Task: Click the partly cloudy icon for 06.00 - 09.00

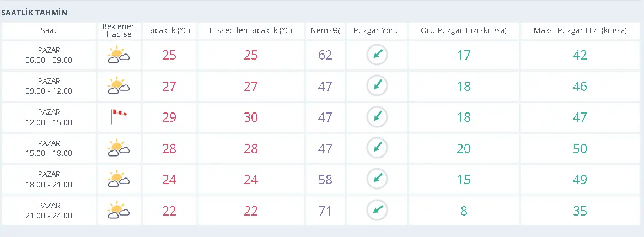Action: [119, 55]
